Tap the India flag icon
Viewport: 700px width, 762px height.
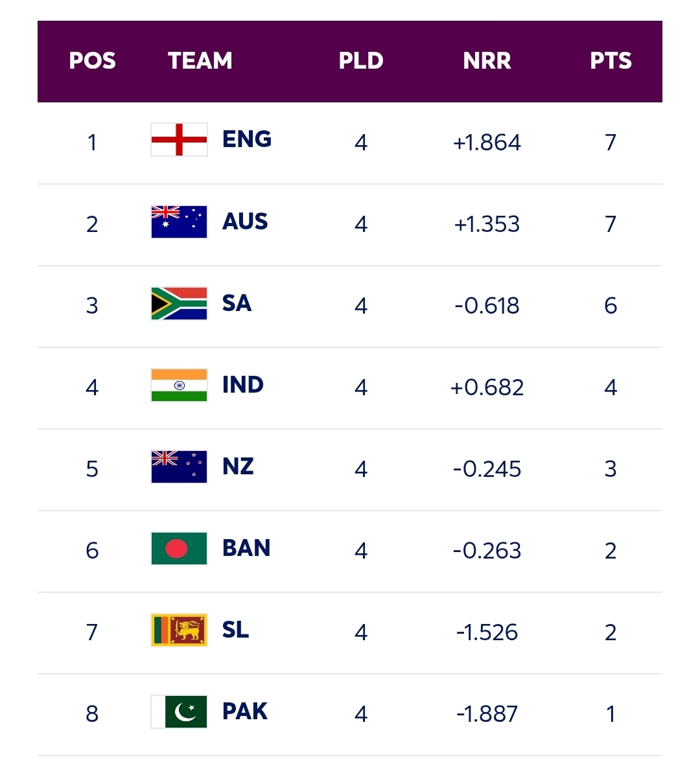(x=179, y=386)
